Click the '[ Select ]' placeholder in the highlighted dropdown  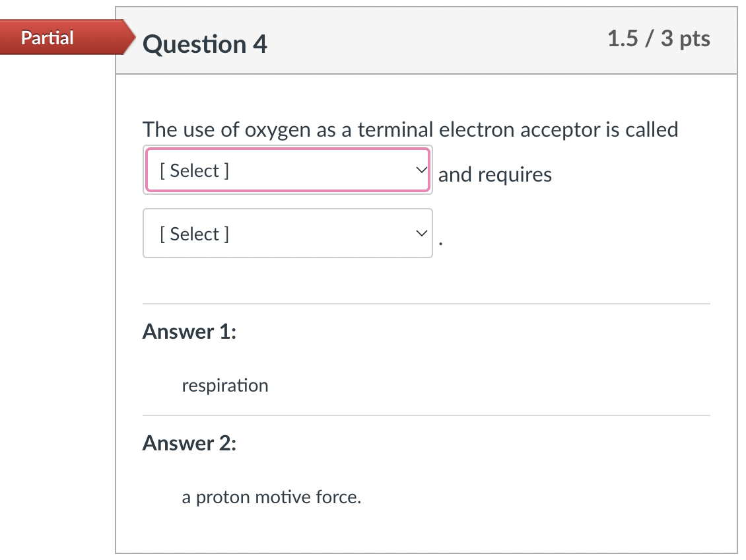coord(195,171)
